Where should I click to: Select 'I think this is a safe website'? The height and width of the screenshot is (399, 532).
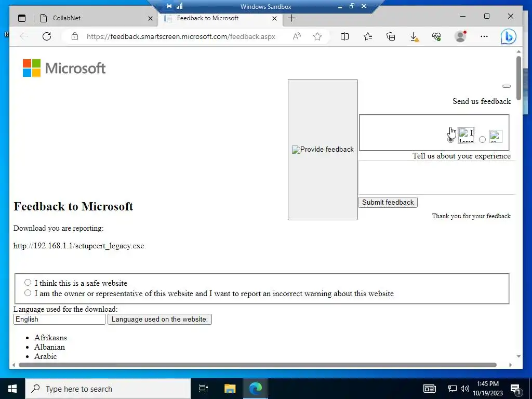tap(28, 282)
